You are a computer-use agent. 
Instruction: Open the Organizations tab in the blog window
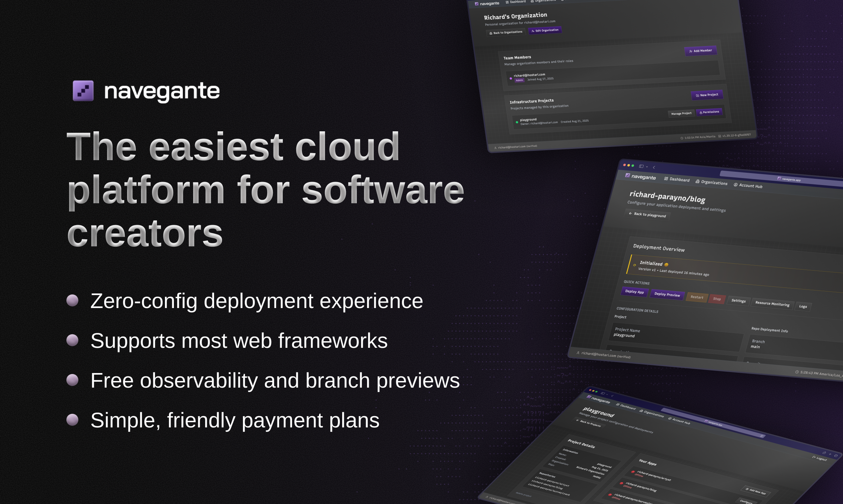tap(711, 182)
